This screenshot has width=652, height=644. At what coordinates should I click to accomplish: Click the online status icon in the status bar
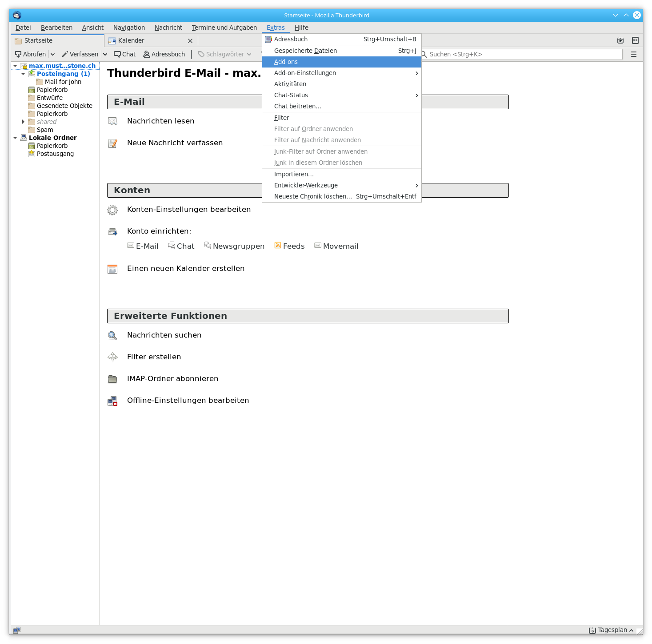tap(17, 630)
